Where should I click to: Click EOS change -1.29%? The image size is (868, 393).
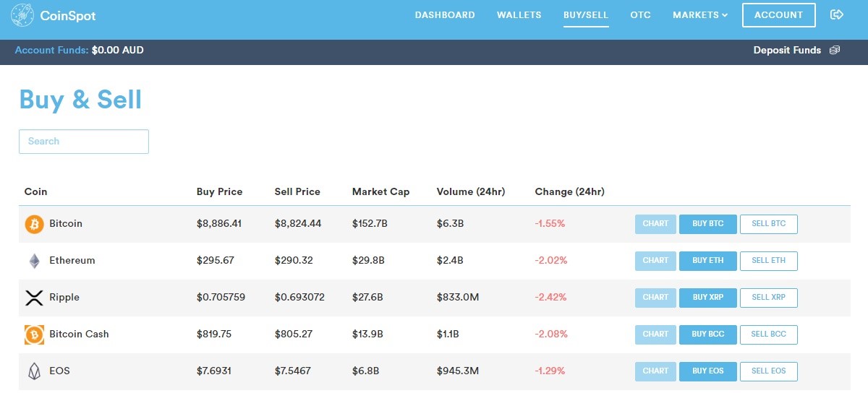click(x=550, y=371)
